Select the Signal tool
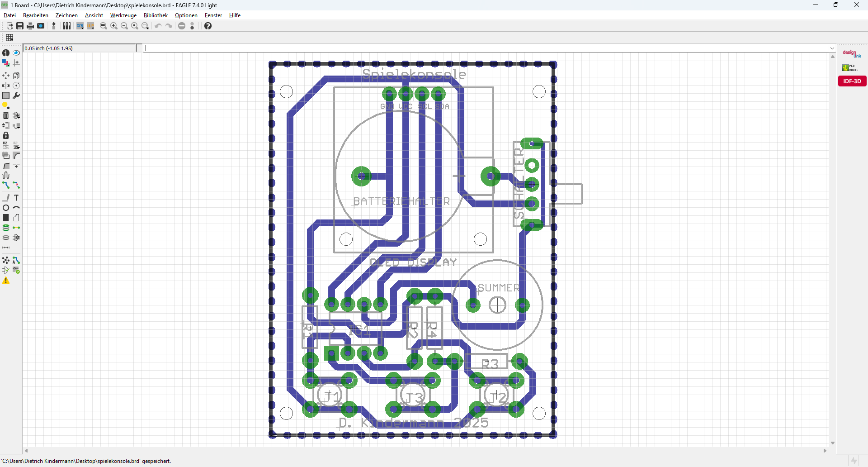This screenshot has width=868, height=467. [16, 228]
